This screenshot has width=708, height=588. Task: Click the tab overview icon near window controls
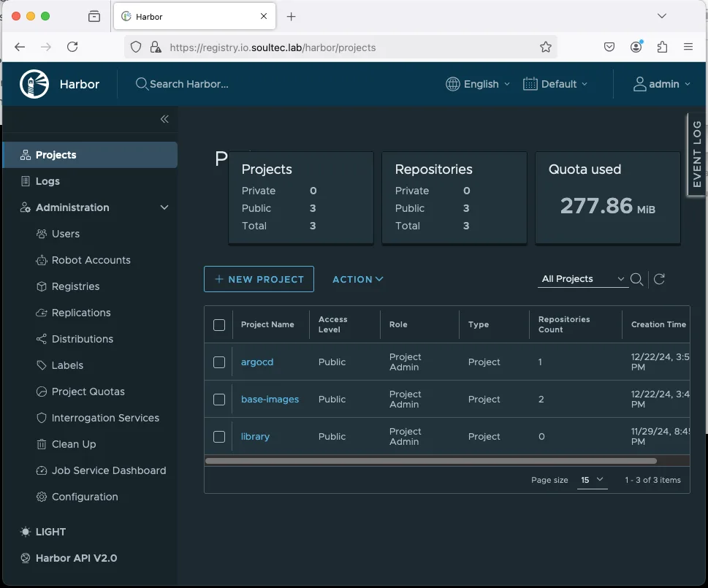click(94, 17)
